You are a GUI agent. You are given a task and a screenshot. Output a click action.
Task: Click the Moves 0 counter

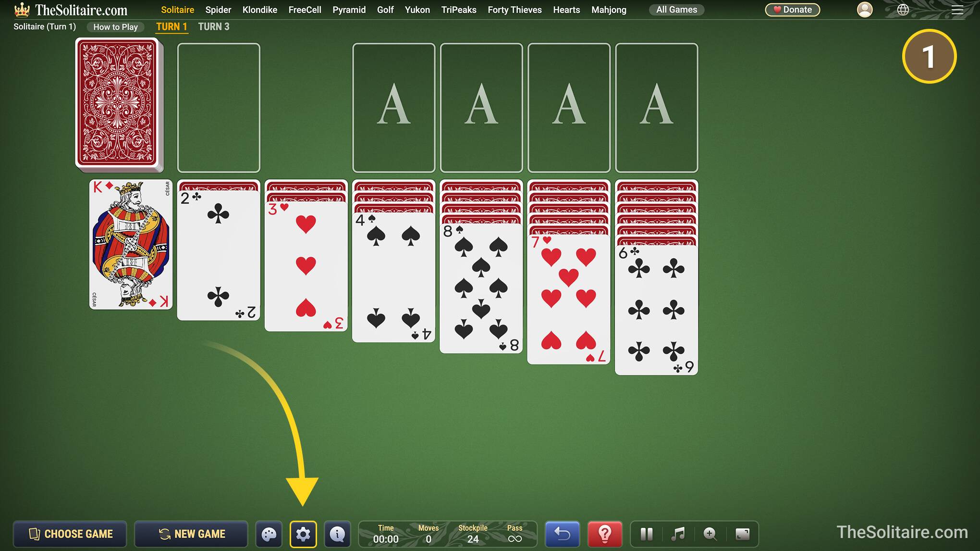(x=429, y=534)
